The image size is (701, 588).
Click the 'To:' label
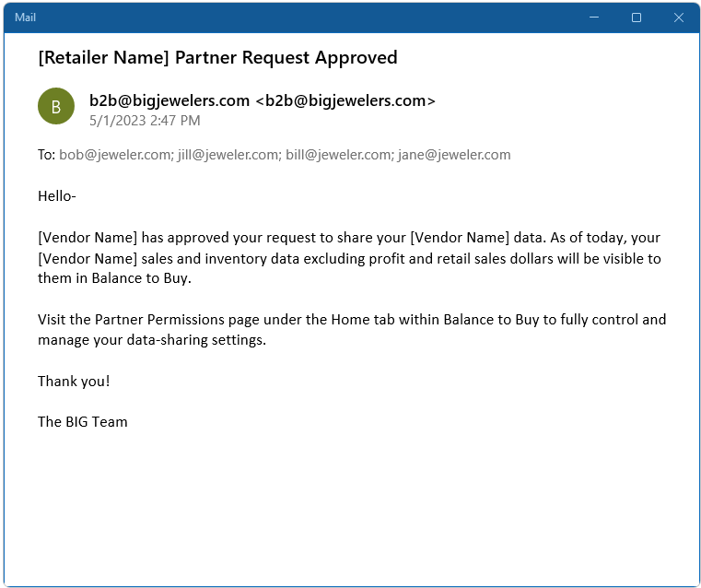tap(46, 155)
